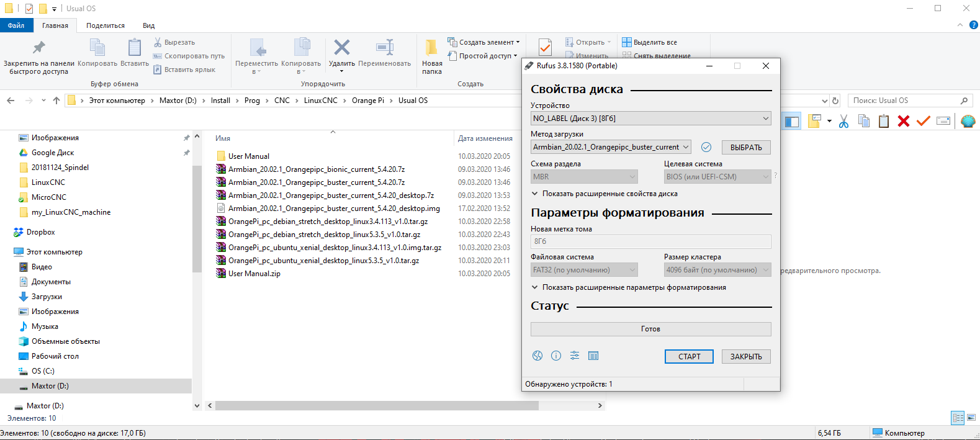Open the recent locations dropdown arrow
This screenshot has width=980, height=440.
point(43,100)
